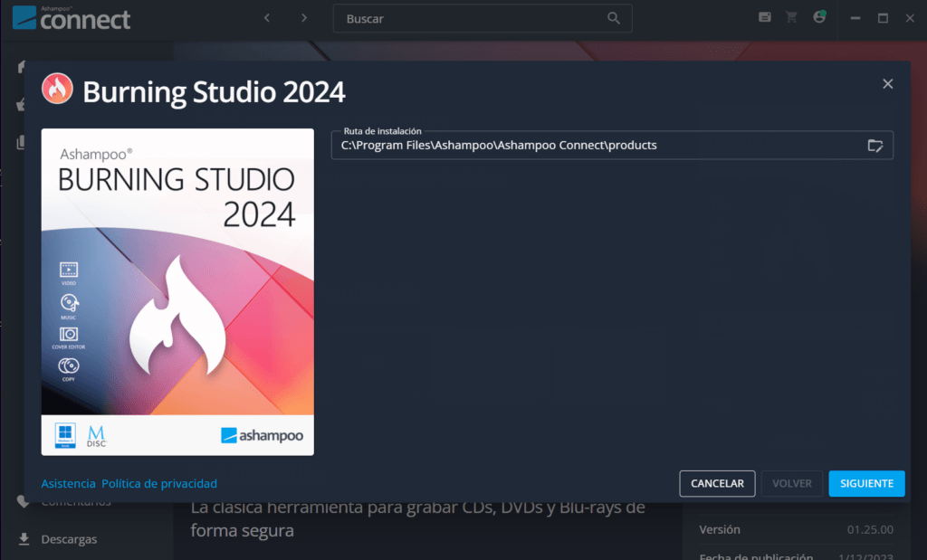Click the Ashampoo Connect logo
Image resolution: width=927 pixels, height=560 pixels.
pos(72,18)
